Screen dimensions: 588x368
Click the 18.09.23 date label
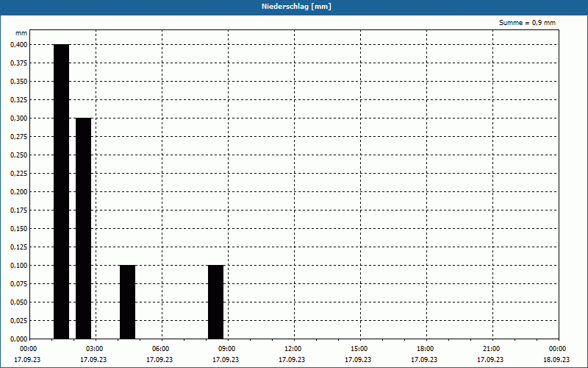pyautogui.click(x=556, y=360)
